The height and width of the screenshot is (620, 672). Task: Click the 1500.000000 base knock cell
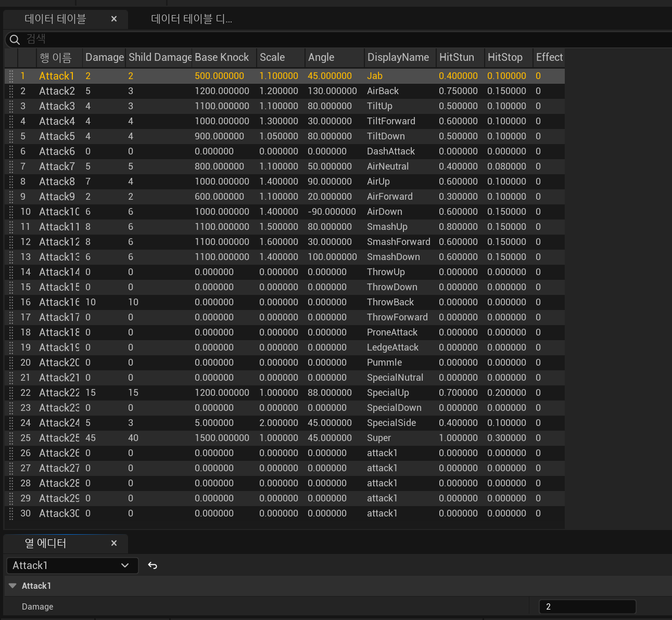pyautogui.click(x=222, y=438)
